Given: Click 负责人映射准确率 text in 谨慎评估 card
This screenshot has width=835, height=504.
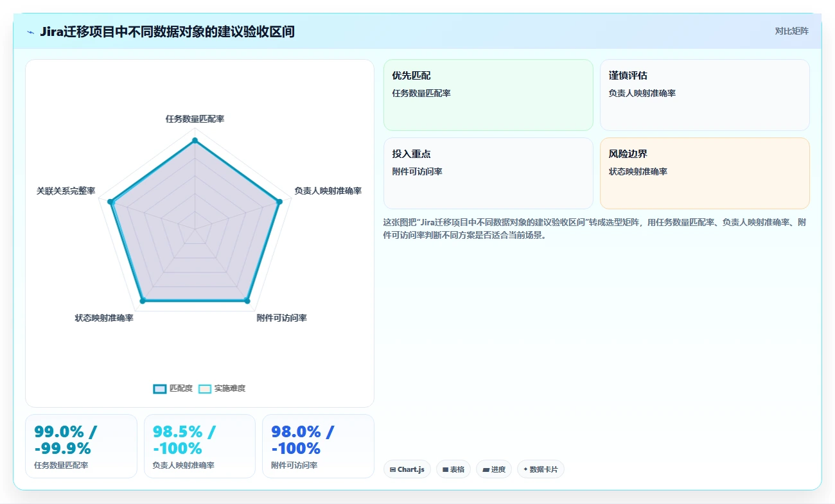Looking at the screenshot, I should [642, 93].
